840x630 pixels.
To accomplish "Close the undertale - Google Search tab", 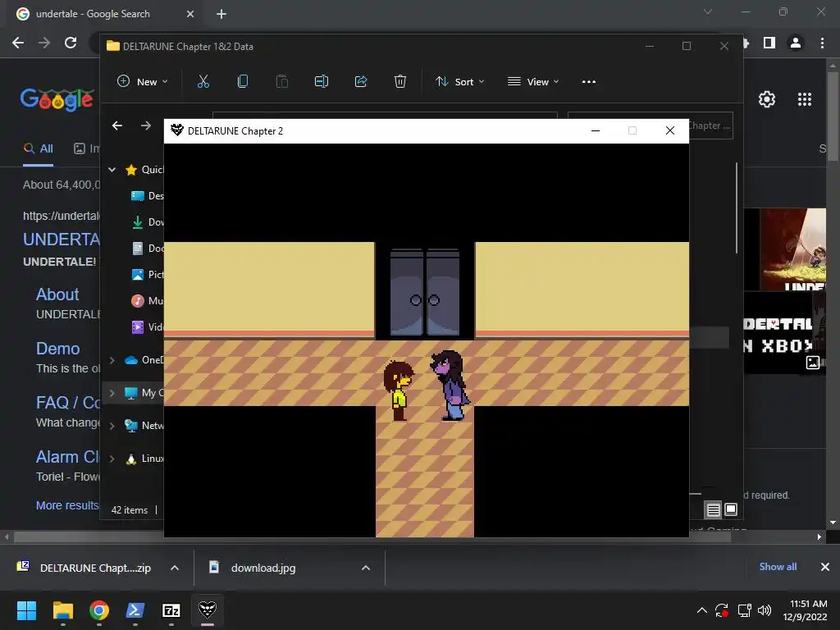I will click(190, 14).
